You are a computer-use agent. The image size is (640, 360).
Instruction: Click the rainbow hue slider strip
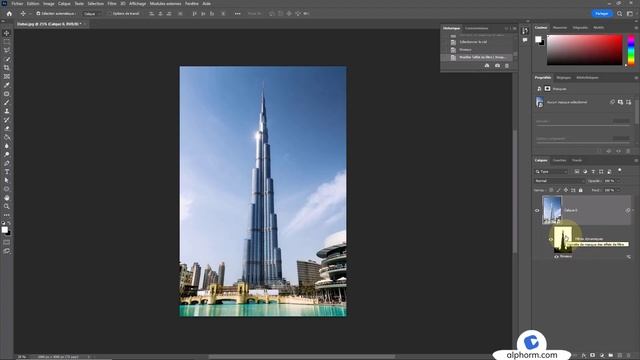point(631,50)
